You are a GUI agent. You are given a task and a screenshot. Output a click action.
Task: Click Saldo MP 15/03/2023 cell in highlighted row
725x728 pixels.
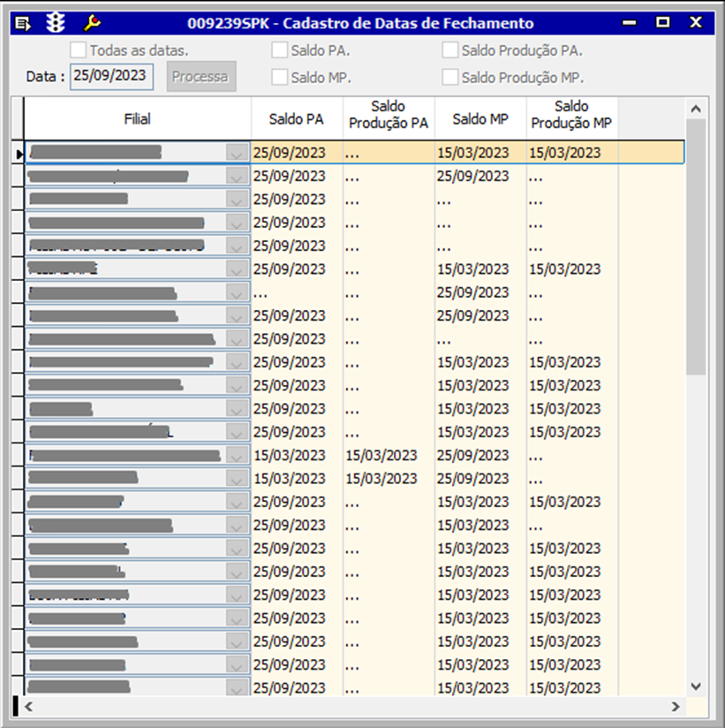480,153
